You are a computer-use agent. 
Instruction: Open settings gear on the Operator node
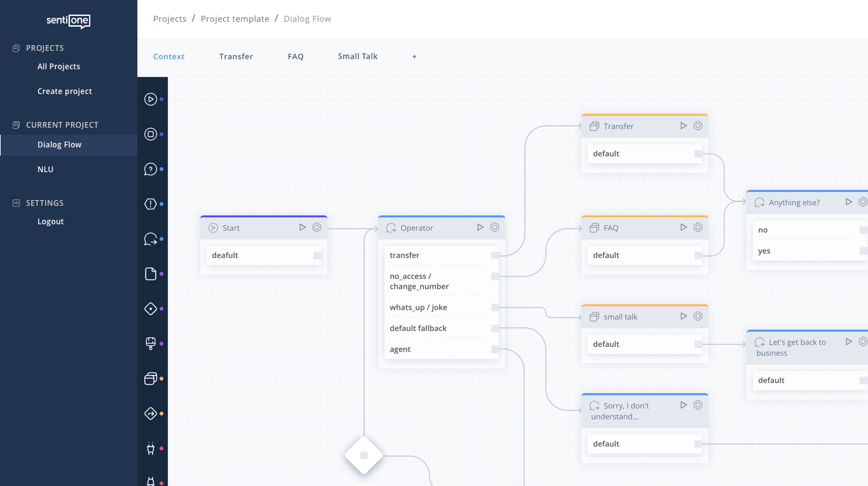[495, 227]
